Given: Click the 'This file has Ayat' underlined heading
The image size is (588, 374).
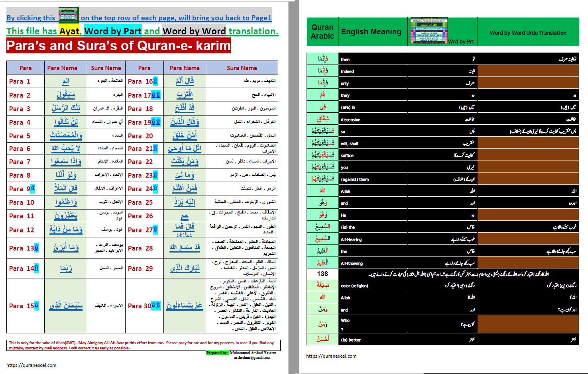Looking at the screenshot, I should tap(43, 31).
